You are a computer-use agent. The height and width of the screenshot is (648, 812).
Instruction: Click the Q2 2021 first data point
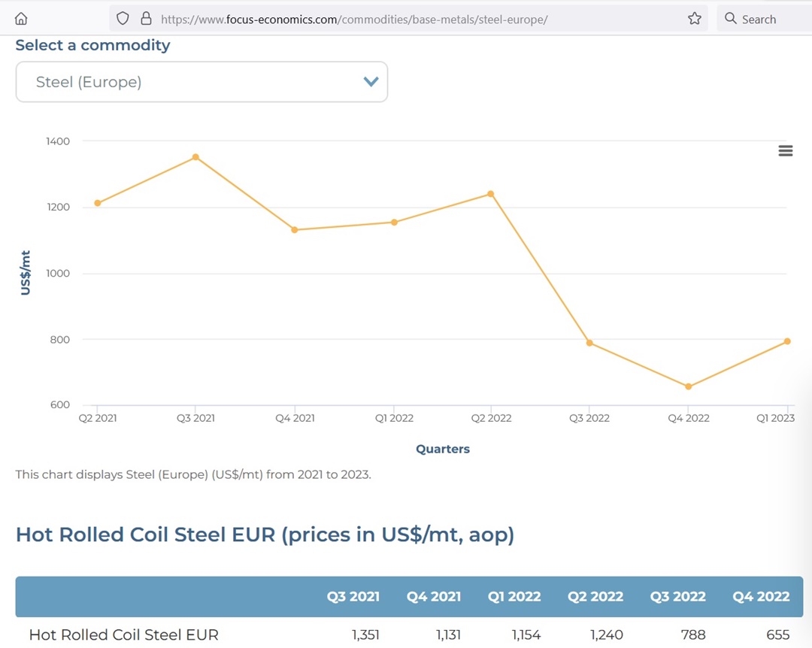97,203
